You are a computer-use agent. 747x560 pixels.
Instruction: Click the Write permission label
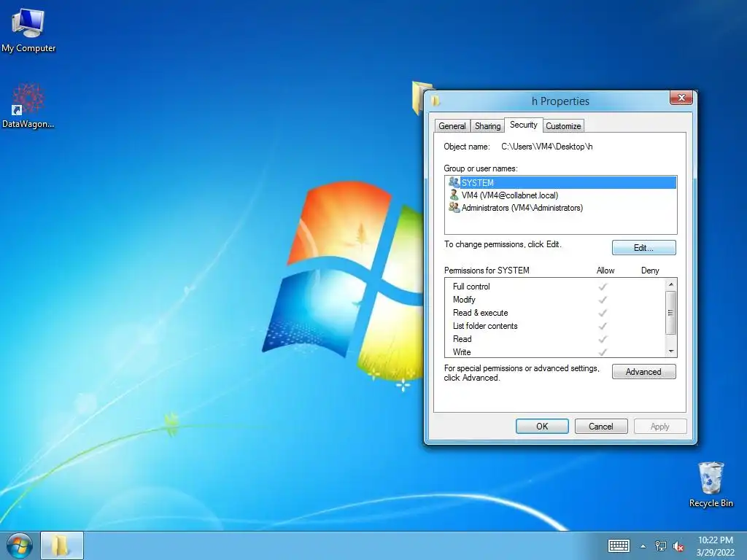pyautogui.click(x=462, y=352)
